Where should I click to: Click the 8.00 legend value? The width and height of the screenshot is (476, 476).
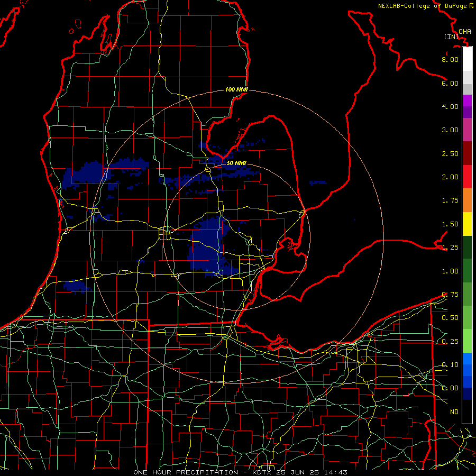[450, 59]
